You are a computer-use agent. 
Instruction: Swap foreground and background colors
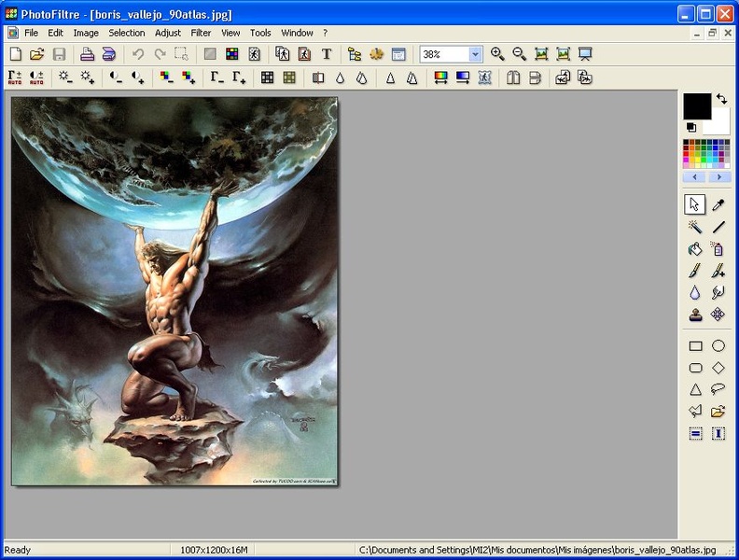click(721, 98)
